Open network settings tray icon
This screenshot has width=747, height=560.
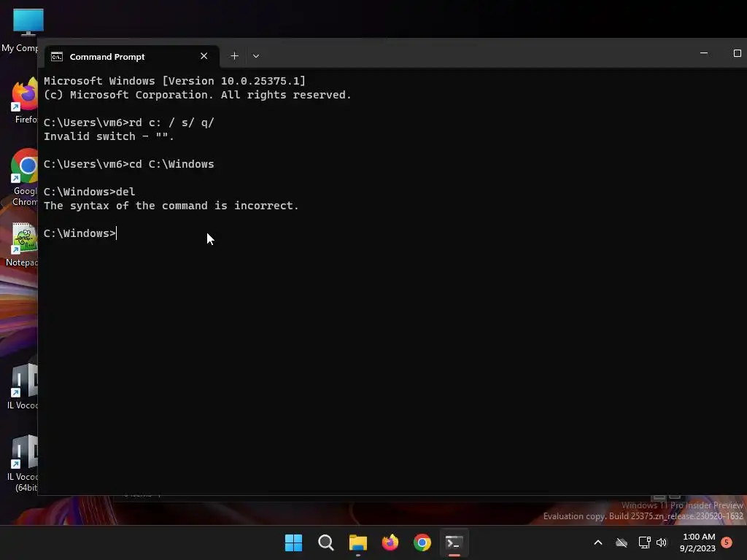coord(644,542)
